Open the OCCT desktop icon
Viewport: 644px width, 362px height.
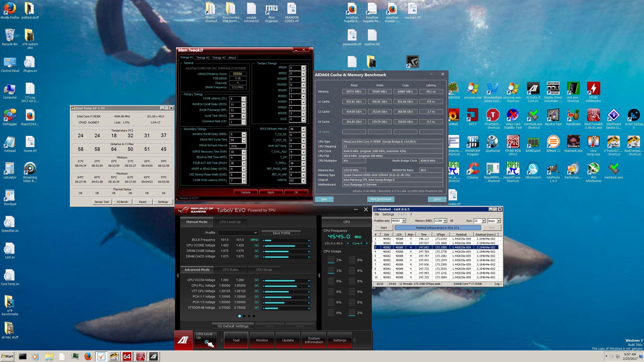[472, 117]
